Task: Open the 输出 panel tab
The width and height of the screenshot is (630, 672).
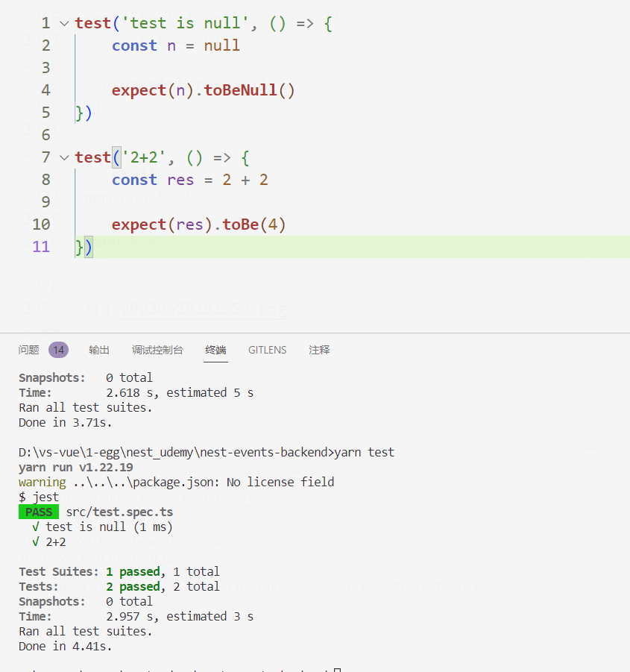Action: click(x=99, y=350)
